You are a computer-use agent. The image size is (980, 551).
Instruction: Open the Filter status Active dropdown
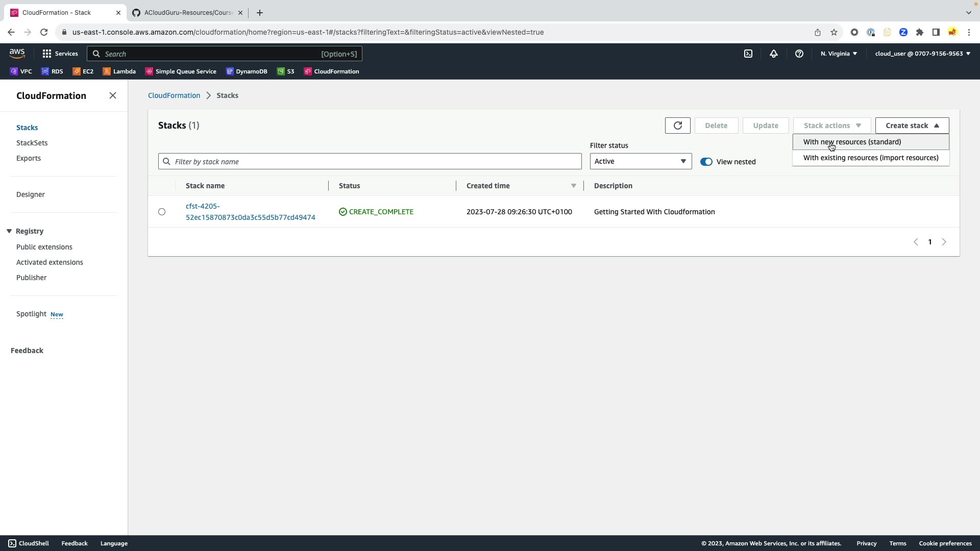point(640,161)
